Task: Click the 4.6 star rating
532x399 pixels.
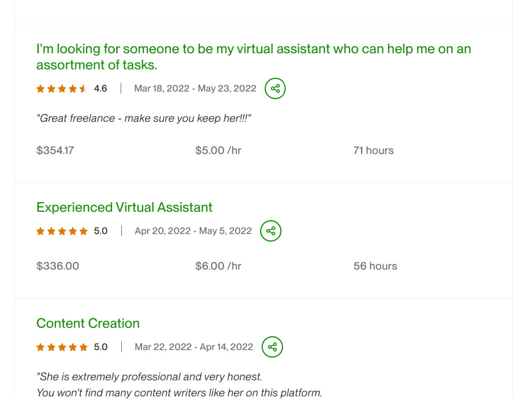Action: (62, 89)
